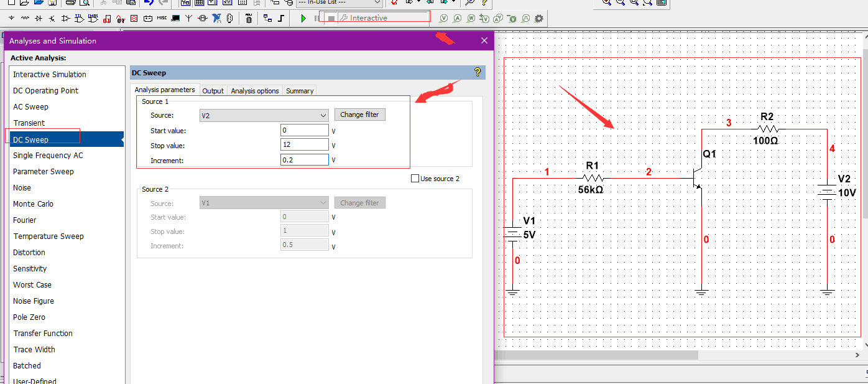Open the NI components family icon
The width and height of the screenshot is (868, 384).
[x=216, y=18]
